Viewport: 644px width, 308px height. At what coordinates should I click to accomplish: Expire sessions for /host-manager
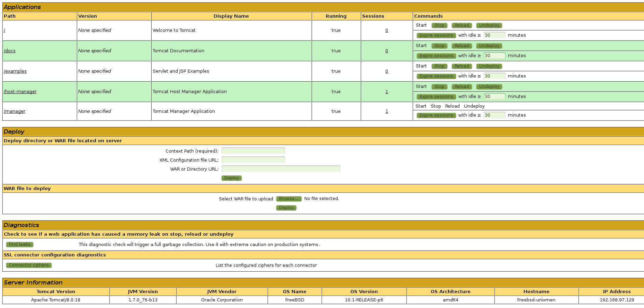coord(436,97)
